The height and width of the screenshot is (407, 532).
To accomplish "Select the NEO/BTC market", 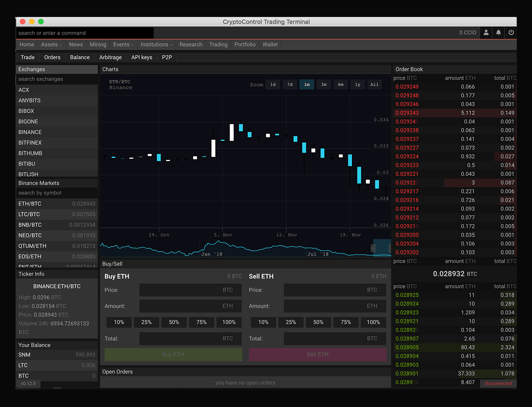I will tap(57, 236).
